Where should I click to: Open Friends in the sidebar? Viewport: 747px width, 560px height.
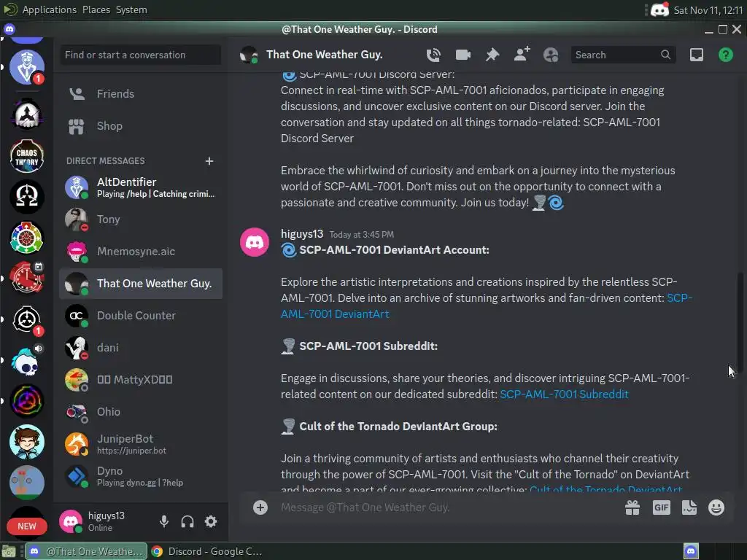[141, 94]
